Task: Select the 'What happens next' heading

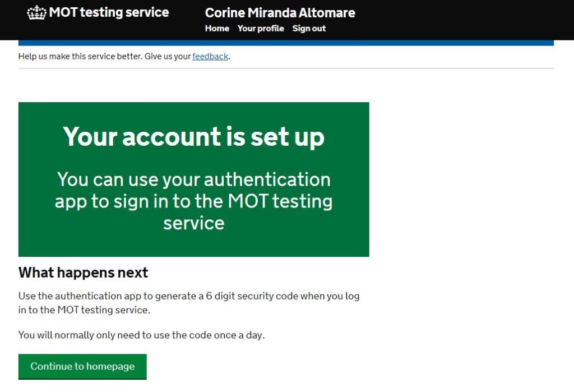Action: [83, 273]
